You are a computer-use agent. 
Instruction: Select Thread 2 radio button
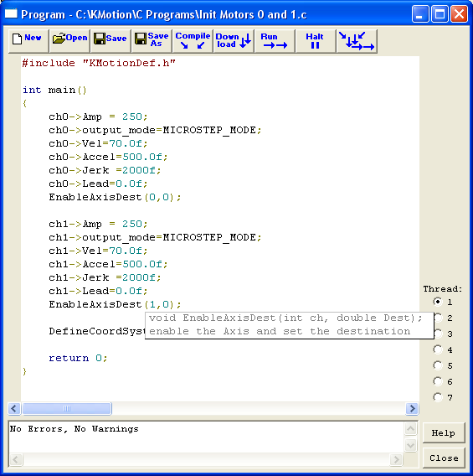(x=438, y=318)
